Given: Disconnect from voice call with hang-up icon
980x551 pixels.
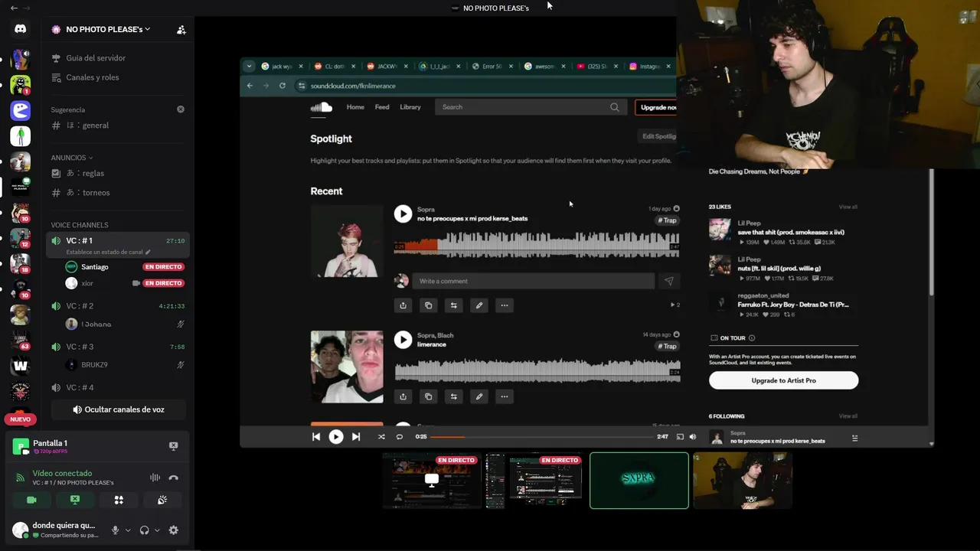Looking at the screenshot, I should click(174, 478).
